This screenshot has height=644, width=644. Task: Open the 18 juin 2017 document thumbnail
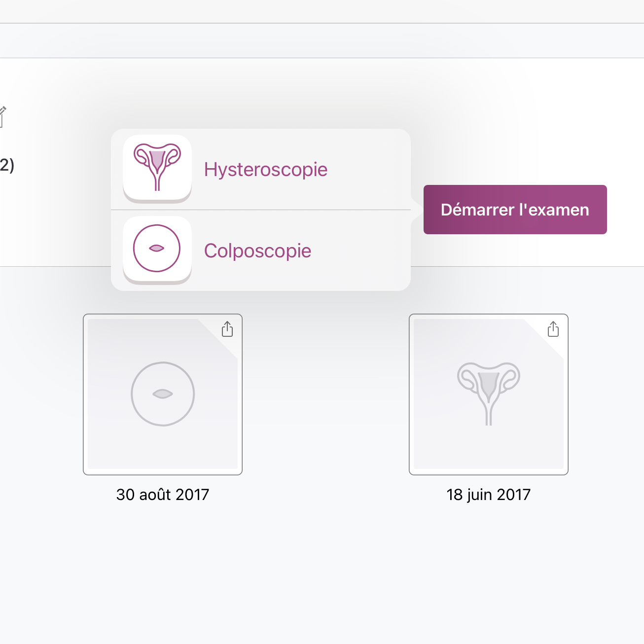(489, 394)
